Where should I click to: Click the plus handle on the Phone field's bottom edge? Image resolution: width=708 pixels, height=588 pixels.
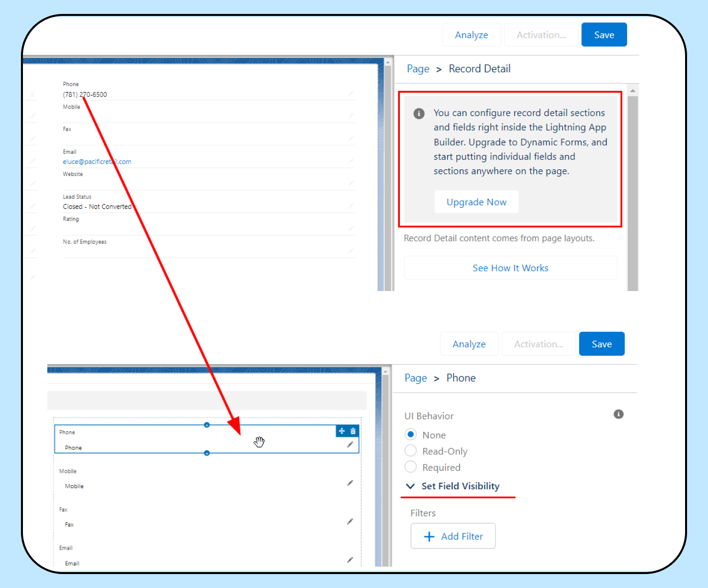pos(207,453)
